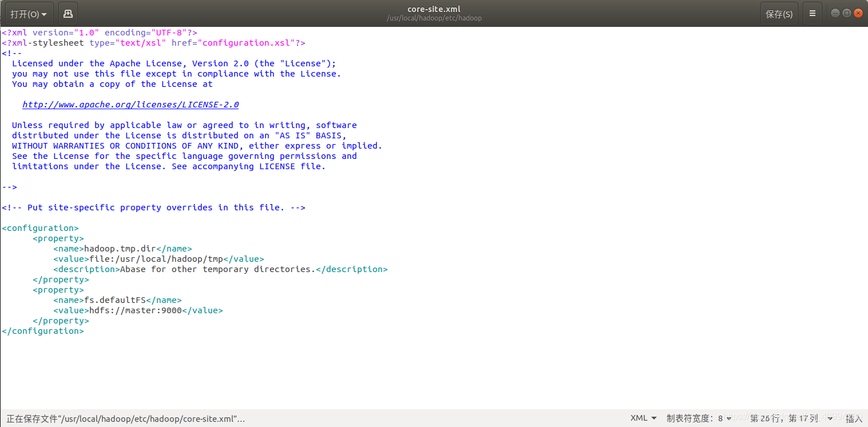The image size is (868, 427).
Task: Follow the Apache LICENSE-2.0 hyperlink
Action: point(130,104)
